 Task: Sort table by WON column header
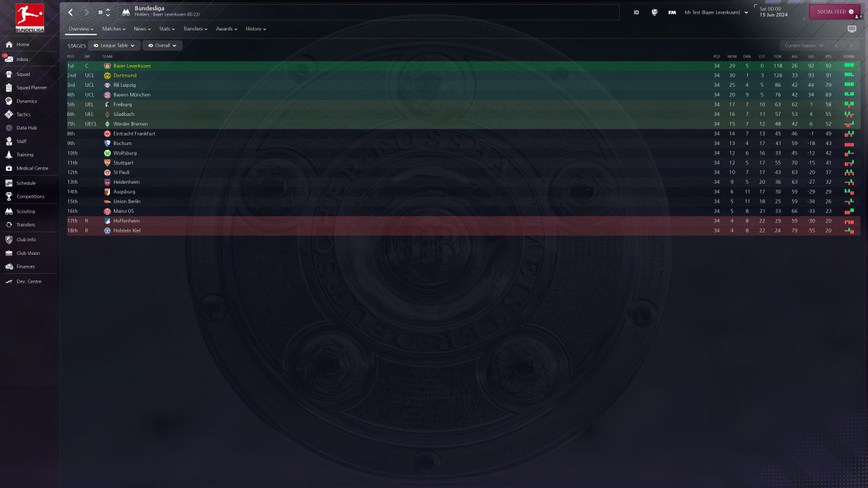click(732, 56)
